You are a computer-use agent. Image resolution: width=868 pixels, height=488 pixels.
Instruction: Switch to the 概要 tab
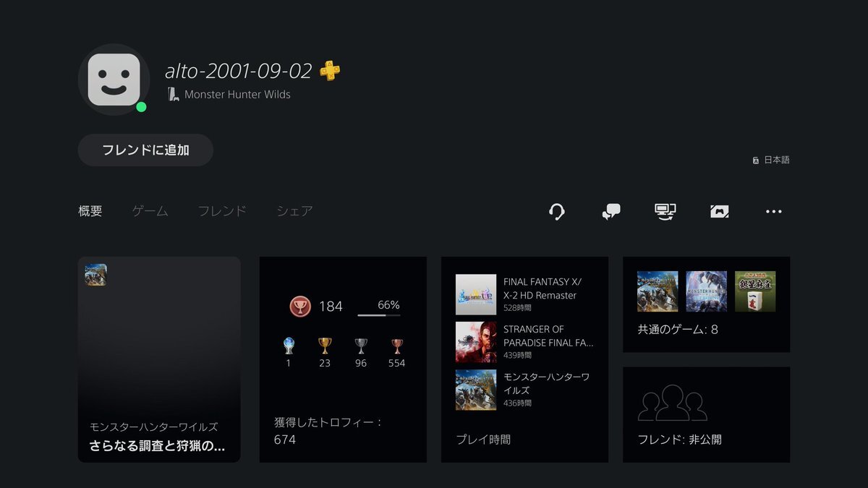pyautogui.click(x=90, y=211)
